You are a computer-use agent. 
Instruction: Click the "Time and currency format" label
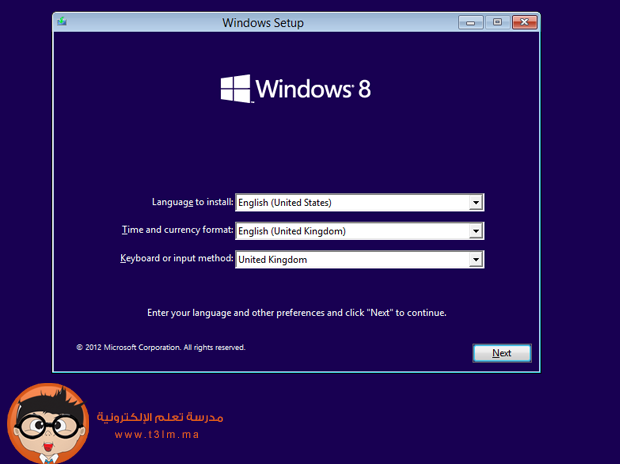pos(177,230)
